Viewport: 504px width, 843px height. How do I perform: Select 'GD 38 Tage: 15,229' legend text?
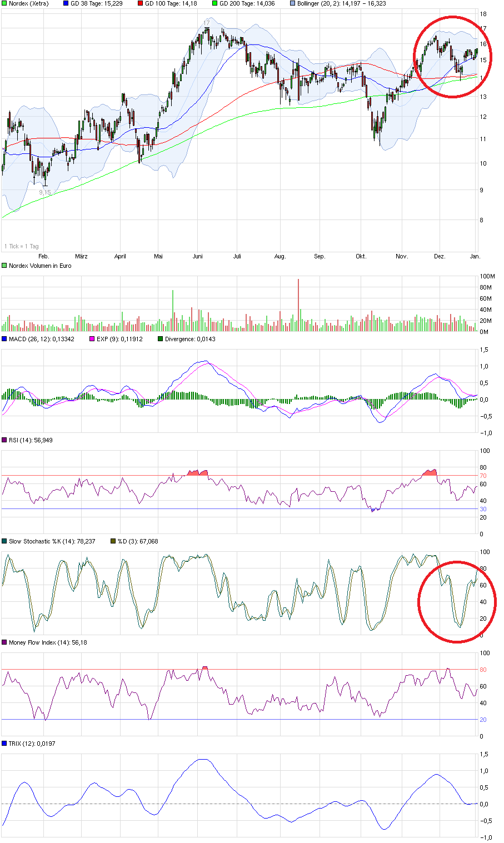[97, 3]
